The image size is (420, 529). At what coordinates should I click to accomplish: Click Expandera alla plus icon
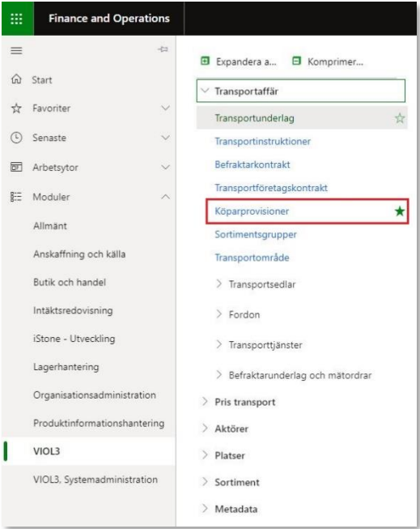(205, 61)
